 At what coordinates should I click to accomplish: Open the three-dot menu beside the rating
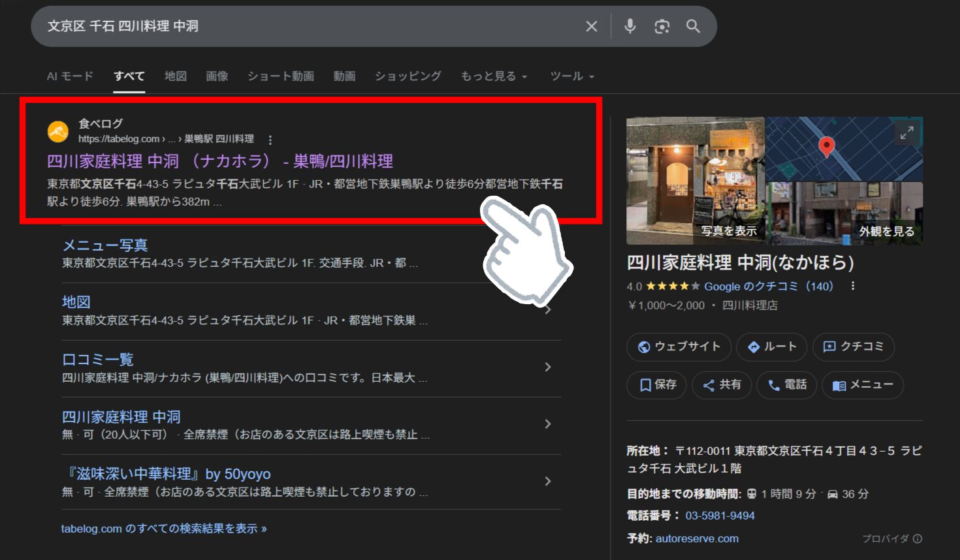click(x=852, y=286)
